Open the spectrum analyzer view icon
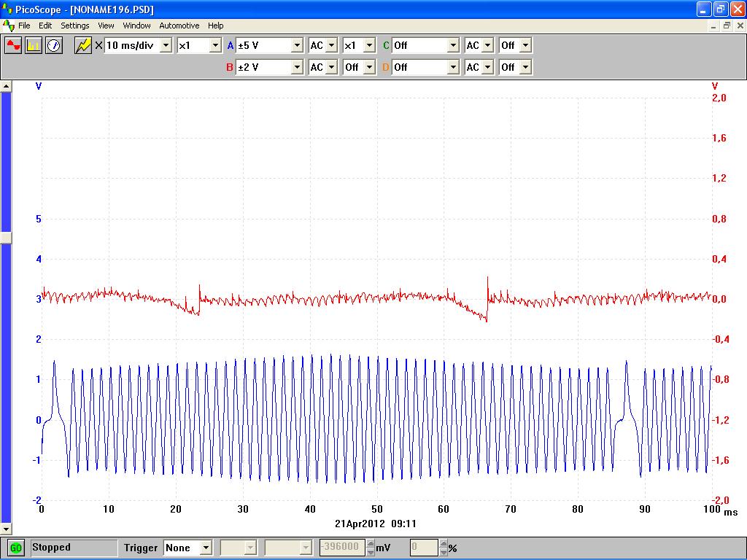 [34, 45]
